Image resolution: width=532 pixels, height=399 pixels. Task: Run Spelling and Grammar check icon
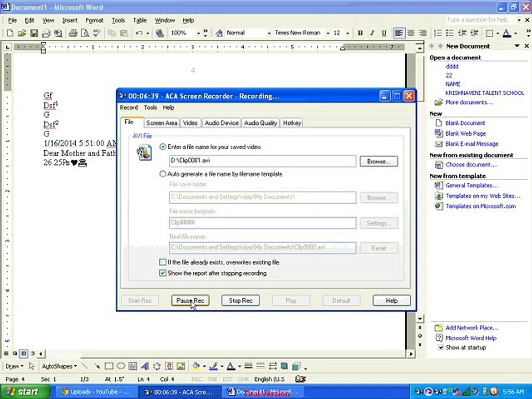pyautogui.click(x=97, y=33)
